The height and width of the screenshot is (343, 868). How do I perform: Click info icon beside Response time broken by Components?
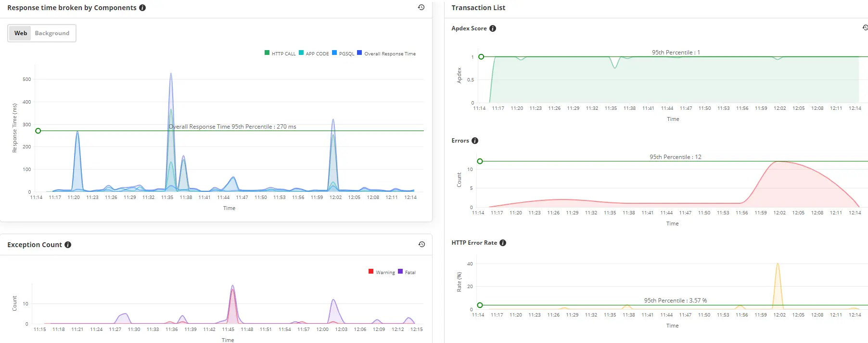pyautogui.click(x=142, y=8)
